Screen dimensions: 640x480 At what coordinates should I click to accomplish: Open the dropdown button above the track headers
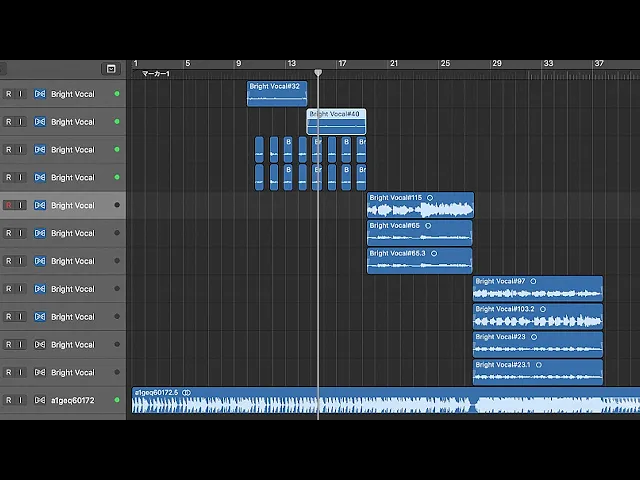[x=111, y=69]
